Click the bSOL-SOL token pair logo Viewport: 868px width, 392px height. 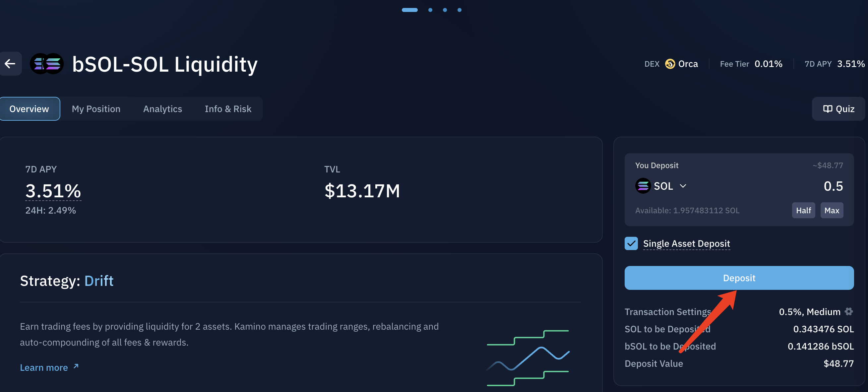(47, 64)
